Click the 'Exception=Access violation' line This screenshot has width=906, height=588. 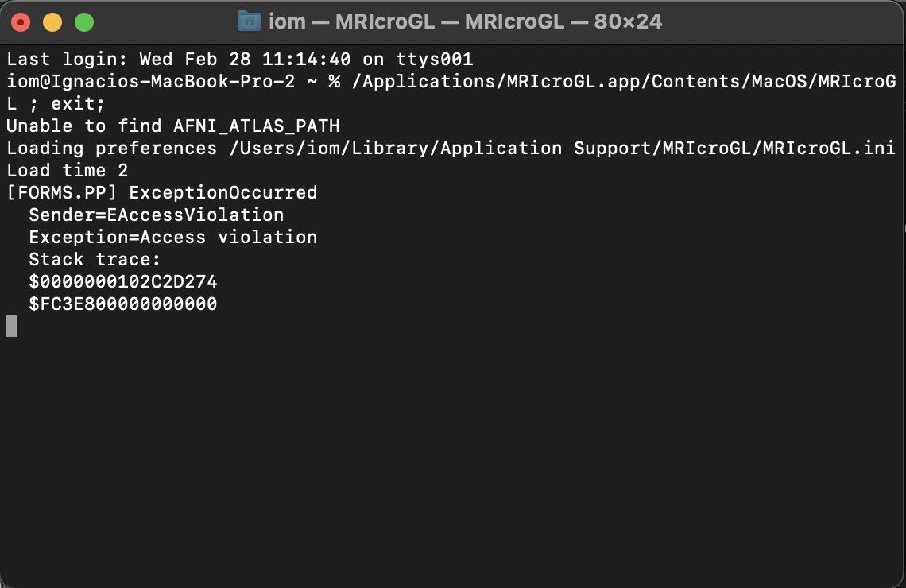(172, 238)
